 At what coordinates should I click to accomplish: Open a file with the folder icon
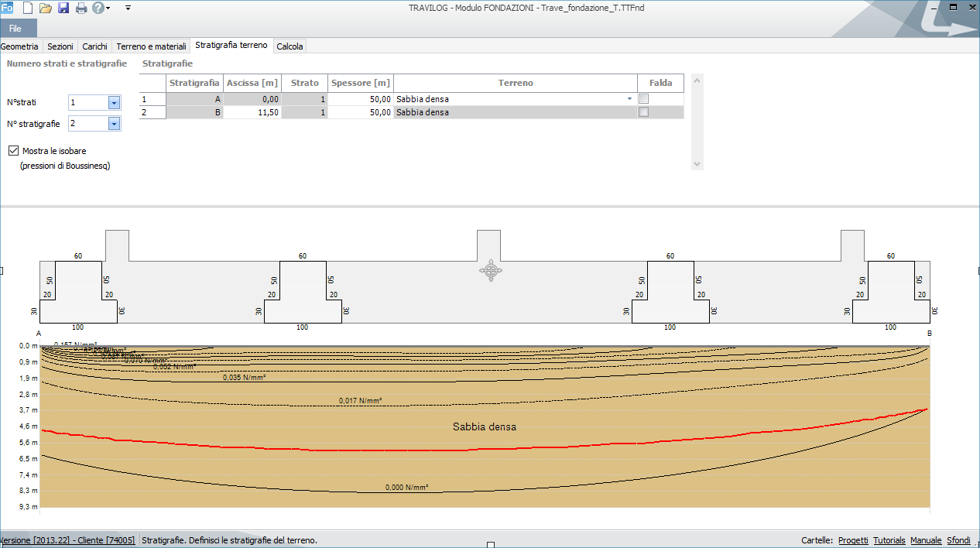[46, 9]
